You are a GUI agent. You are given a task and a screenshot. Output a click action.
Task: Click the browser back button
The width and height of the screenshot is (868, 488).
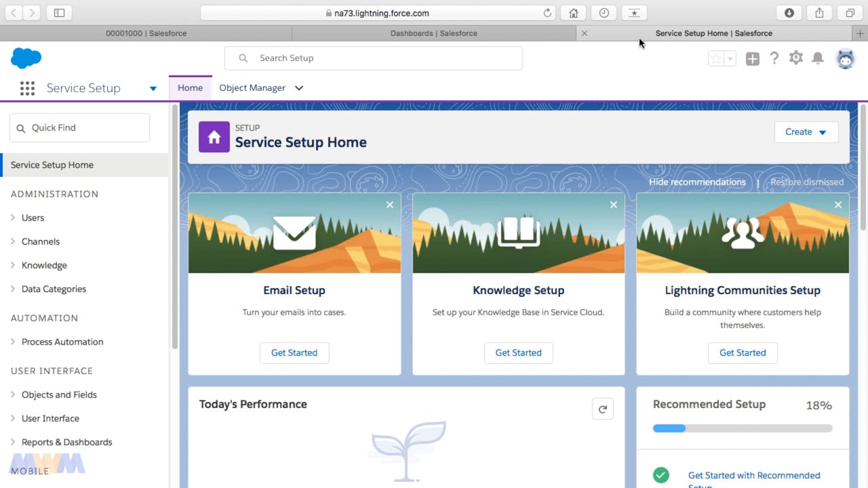tap(14, 13)
